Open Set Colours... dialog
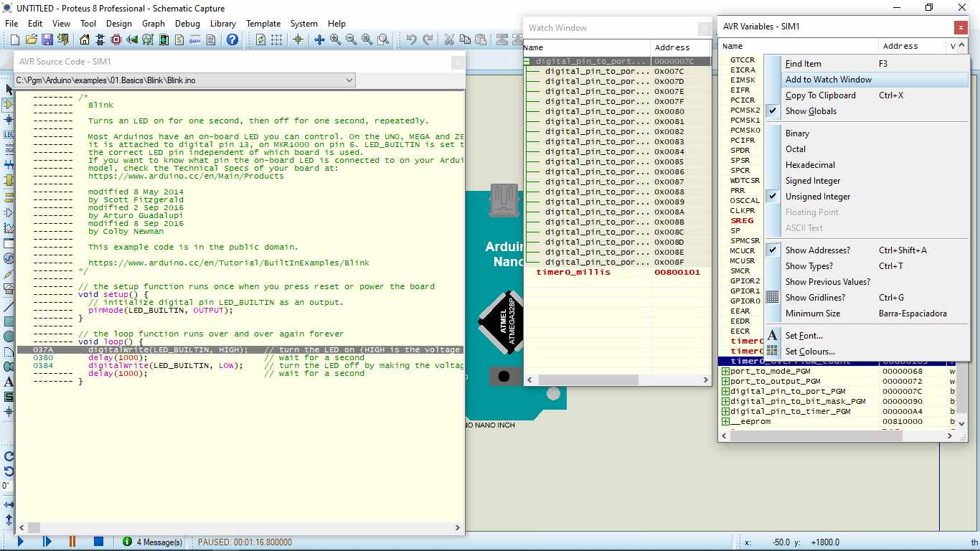The width and height of the screenshot is (980, 551). pyautogui.click(x=867, y=352)
